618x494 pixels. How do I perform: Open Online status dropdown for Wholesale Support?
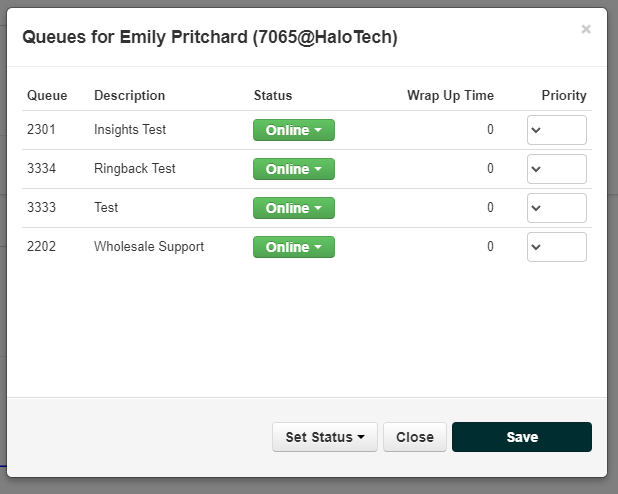click(294, 247)
